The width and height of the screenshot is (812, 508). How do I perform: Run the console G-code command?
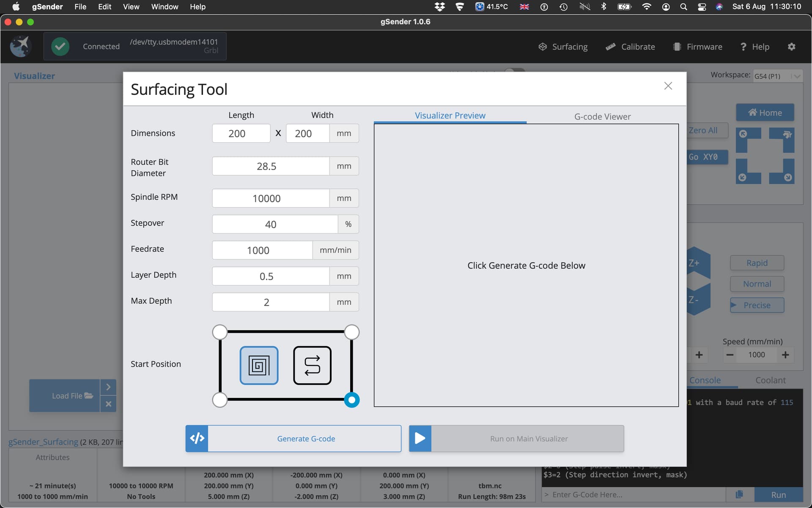tap(778, 494)
